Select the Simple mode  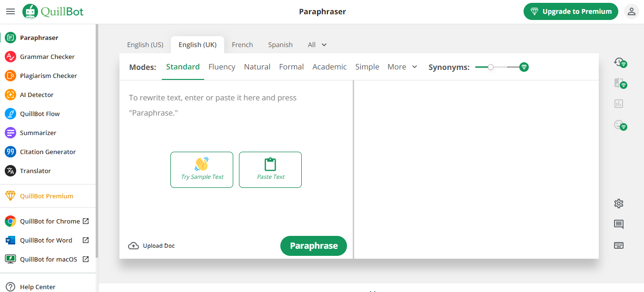(x=367, y=67)
